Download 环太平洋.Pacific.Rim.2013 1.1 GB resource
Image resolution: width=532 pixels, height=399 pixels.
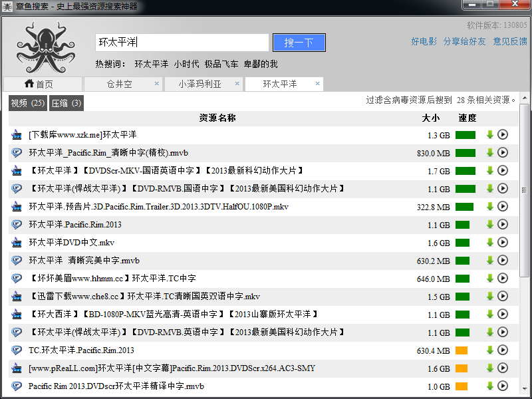489,225
